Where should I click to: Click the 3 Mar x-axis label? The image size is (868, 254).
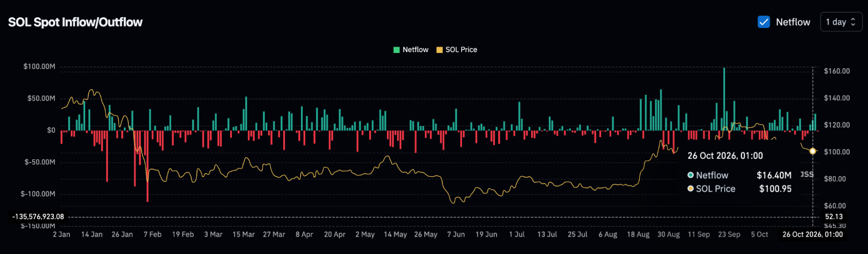coord(213,234)
